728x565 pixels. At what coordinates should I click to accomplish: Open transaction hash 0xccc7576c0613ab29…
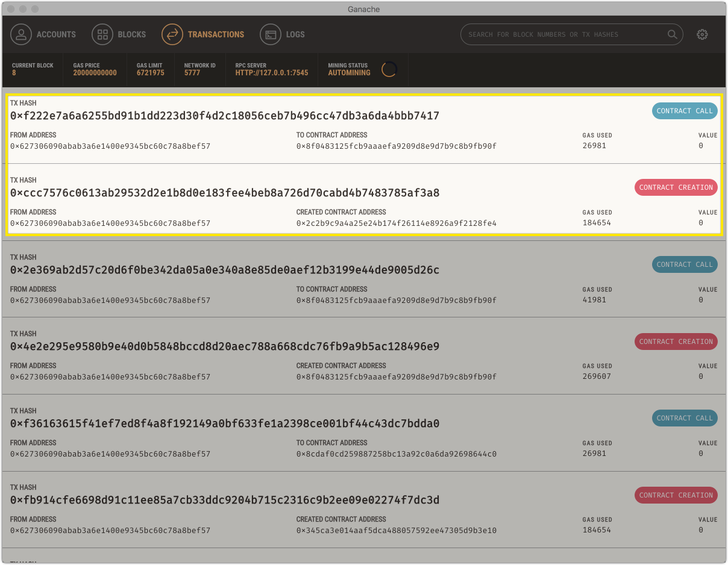pyautogui.click(x=225, y=193)
